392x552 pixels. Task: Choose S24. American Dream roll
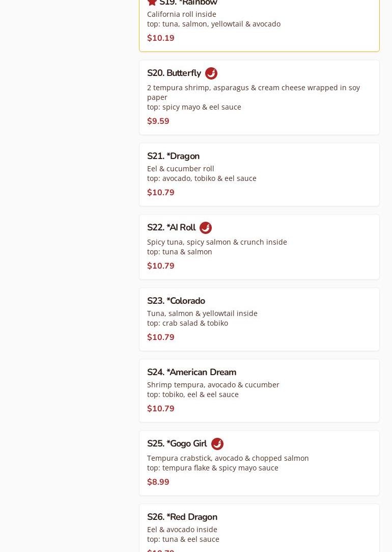(x=191, y=372)
